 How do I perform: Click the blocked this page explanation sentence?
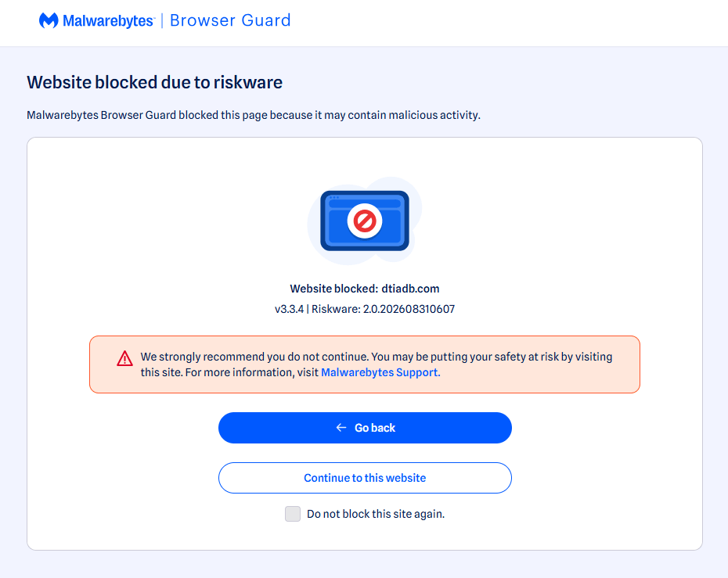[x=254, y=115]
